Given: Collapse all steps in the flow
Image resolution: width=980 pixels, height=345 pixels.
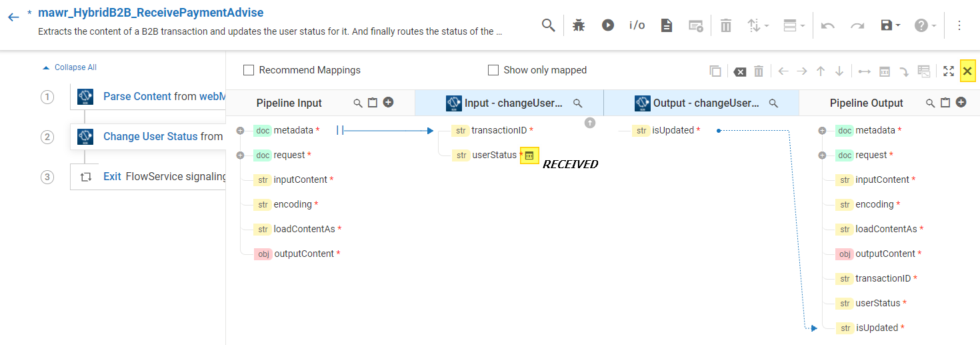Looking at the screenshot, I should coord(69,67).
